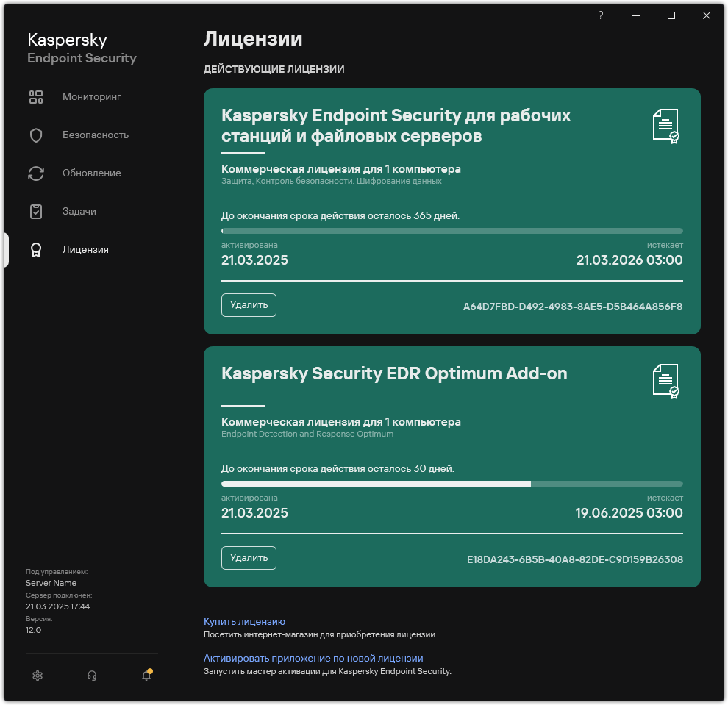Go to the Обновление section
Viewport: 728px width, 705px height.
[x=91, y=173]
